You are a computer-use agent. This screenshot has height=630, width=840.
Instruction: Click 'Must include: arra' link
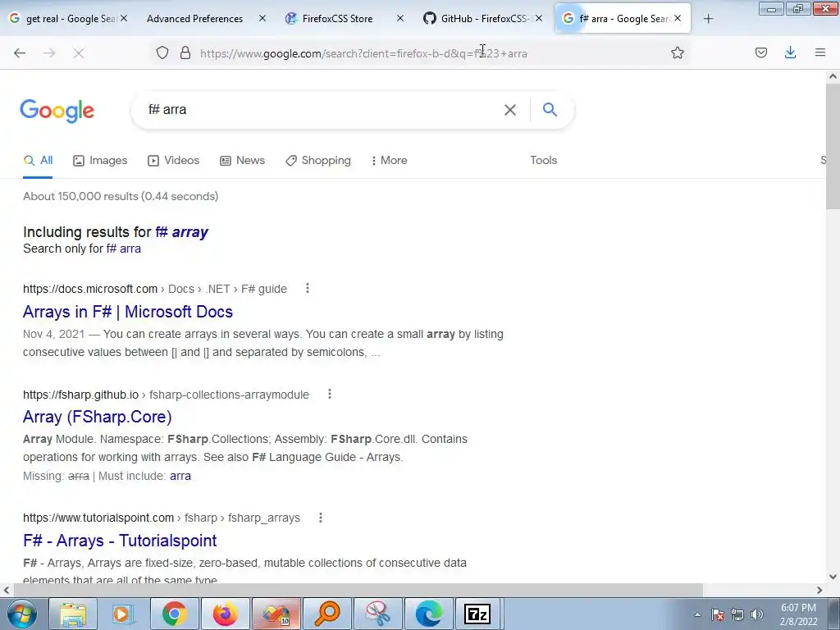pos(180,476)
